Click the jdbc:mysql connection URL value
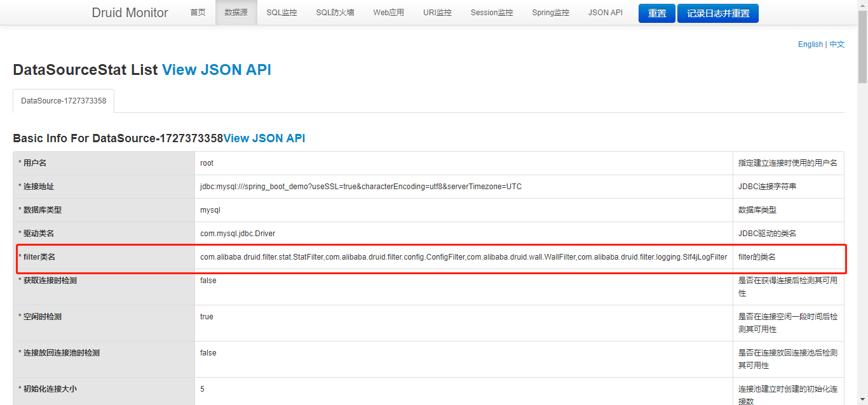 point(361,187)
